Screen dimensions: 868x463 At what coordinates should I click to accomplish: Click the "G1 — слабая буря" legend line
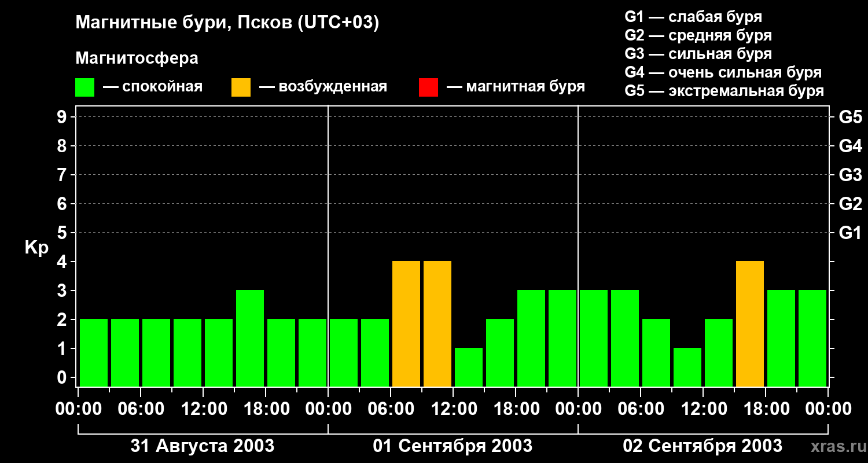(693, 17)
